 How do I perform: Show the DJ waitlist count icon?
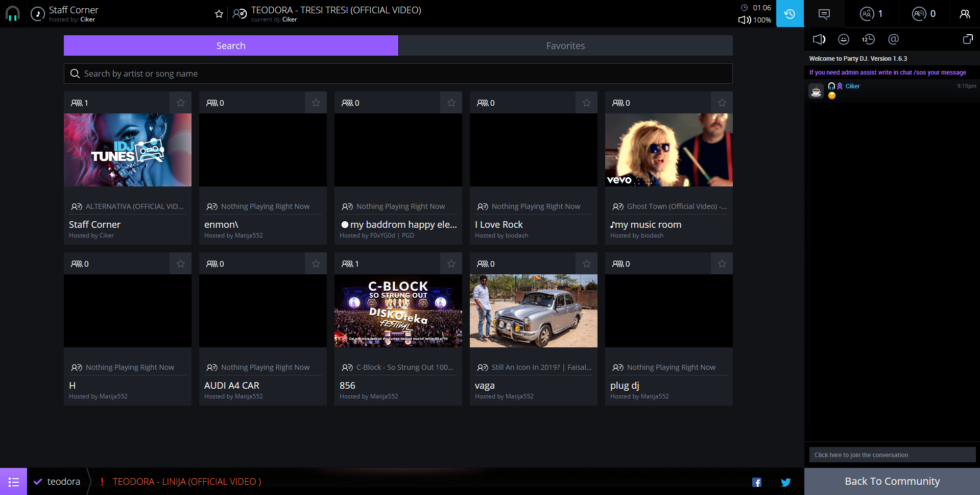[919, 14]
